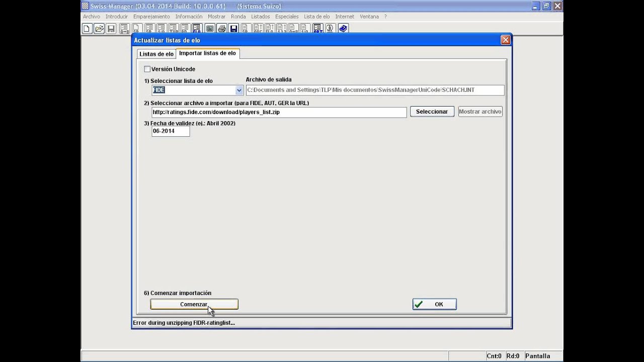This screenshot has width=644, height=362.
Task: Click the Open folder toolbar icon
Action: pyautogui.click(x=99, y=29)
